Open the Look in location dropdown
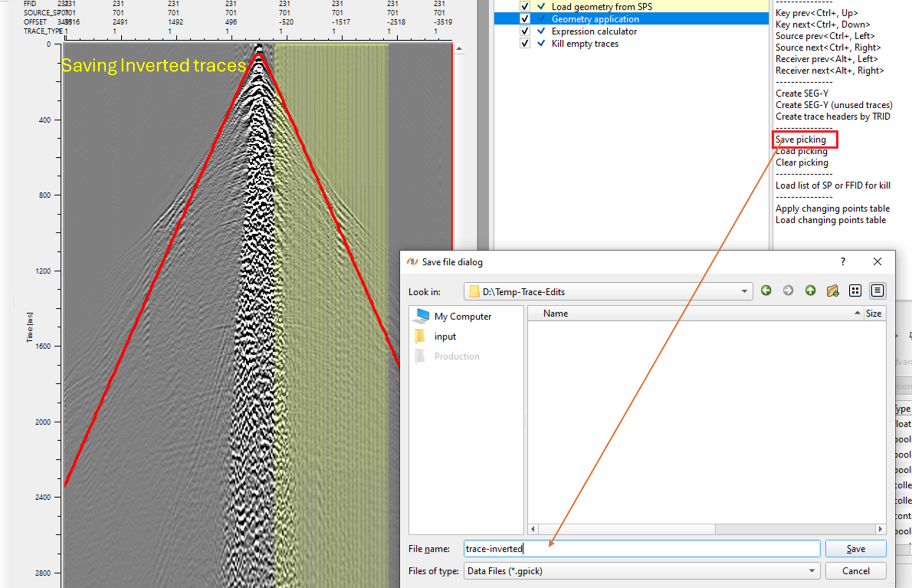The height and width of the screenshot is (588, 912). (x=744, y=291)
